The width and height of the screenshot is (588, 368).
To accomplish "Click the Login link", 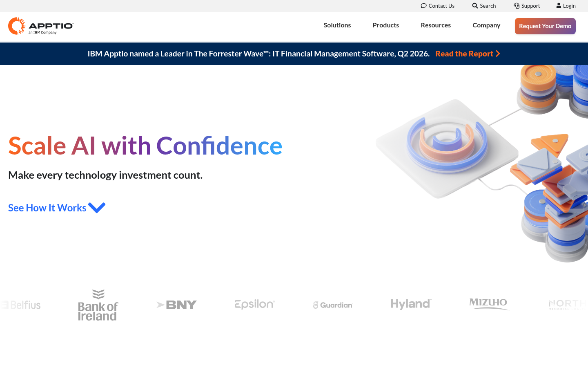I will [569, 6].
